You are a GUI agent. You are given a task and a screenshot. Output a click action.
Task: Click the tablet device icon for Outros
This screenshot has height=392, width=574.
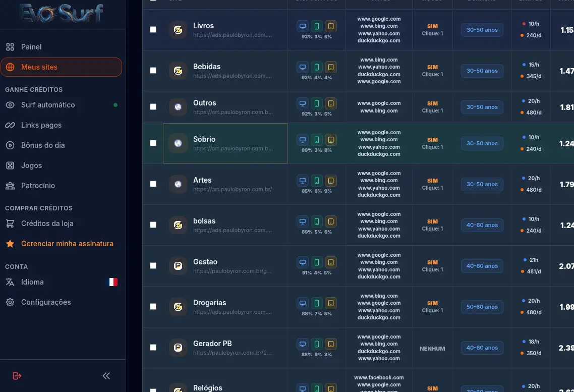[330, 103]
